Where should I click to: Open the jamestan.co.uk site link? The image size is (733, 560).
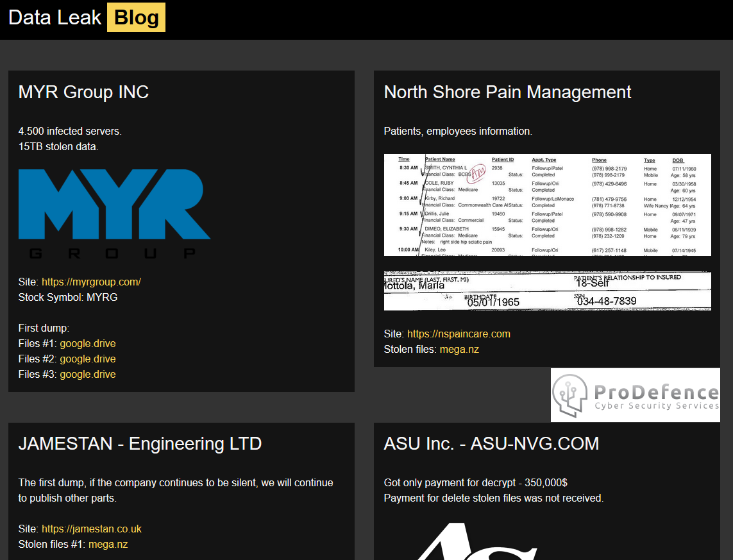[x=92, y=529]
